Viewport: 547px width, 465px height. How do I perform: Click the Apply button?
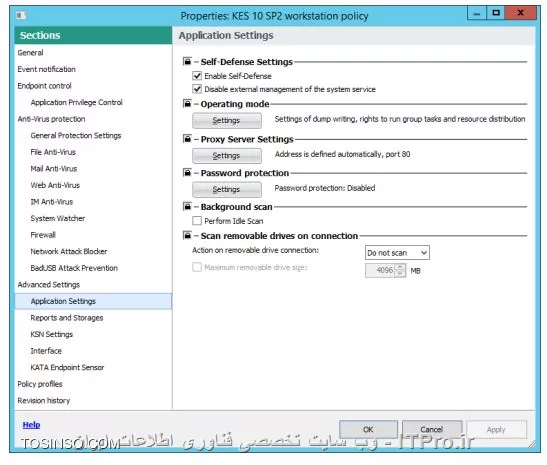point(496,429)
